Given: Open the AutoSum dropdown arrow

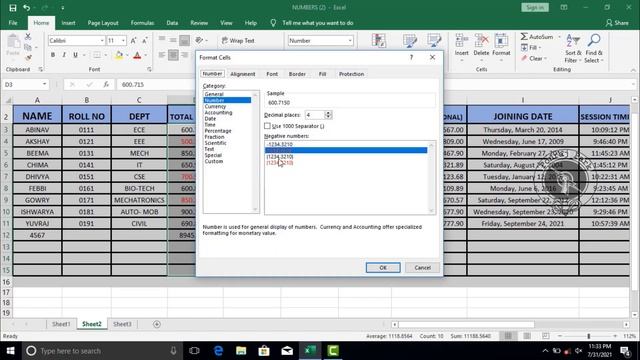Looking at the screenshot, I should pos(559,37).
